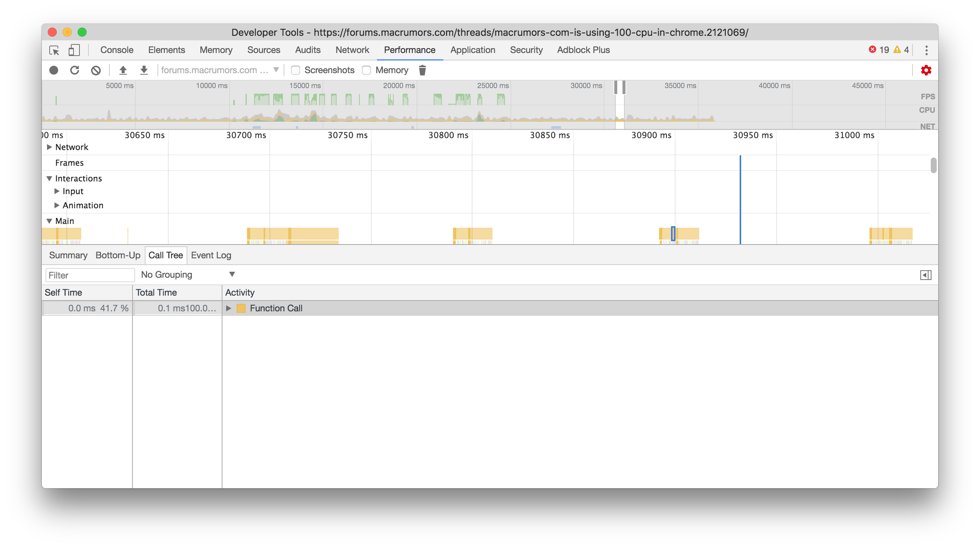
Task: Switch to the Console tab
Action: point(116,50)
